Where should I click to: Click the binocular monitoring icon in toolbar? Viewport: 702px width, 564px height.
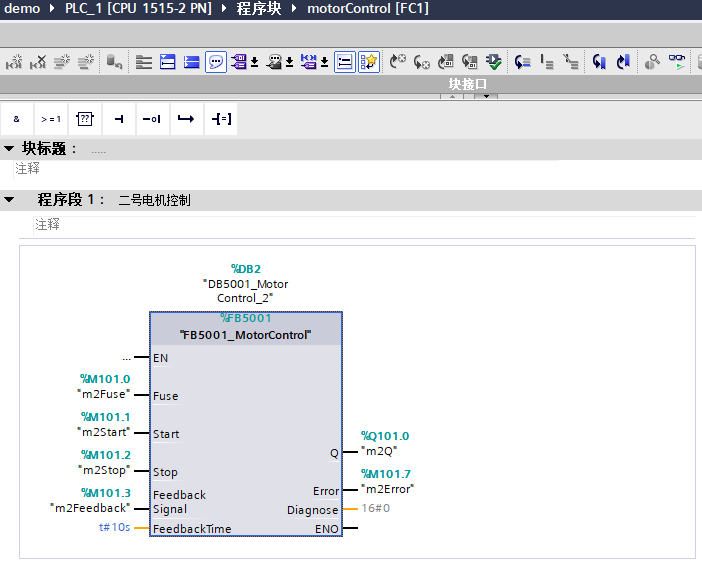pyautogui.click(x=678, y=62)
